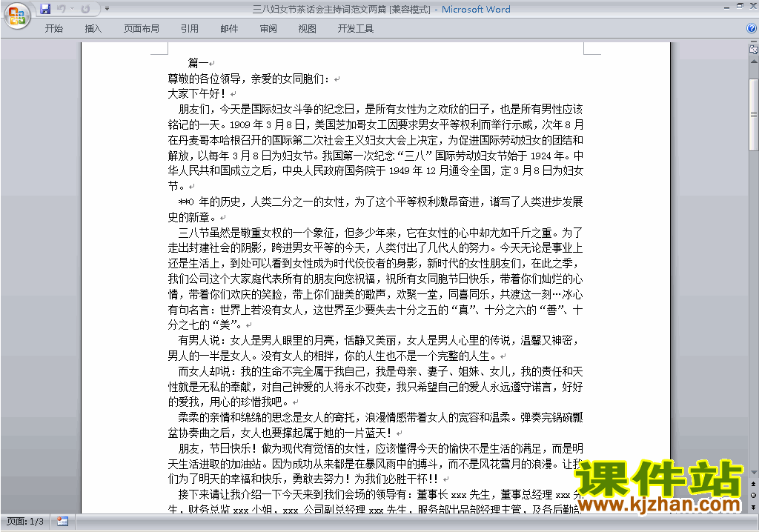Click the line 大家下午好！

pos(196,93)
